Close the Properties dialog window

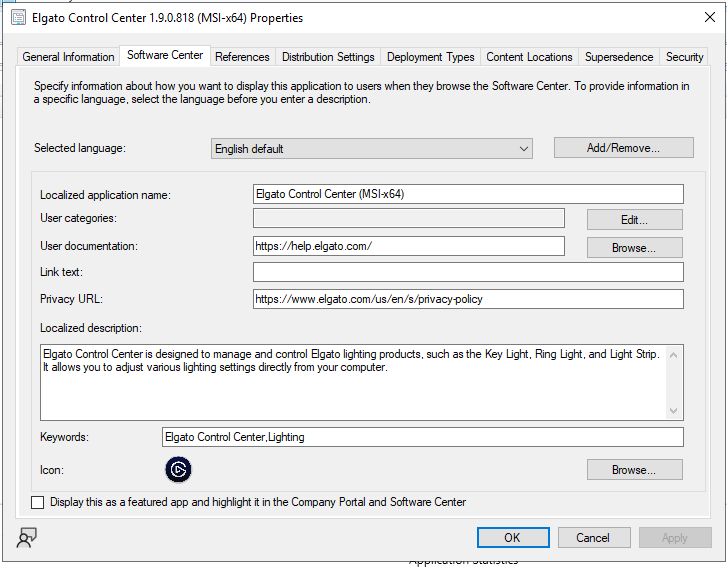click(709, 17)
